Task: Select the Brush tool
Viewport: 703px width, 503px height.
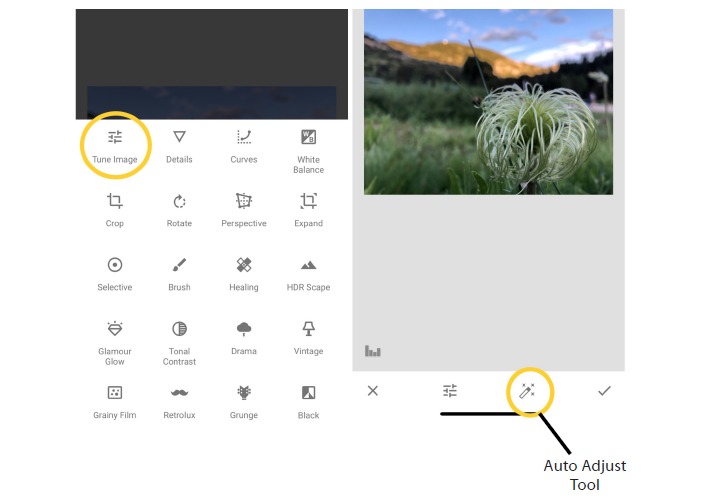Action: [x=179, y=274]
